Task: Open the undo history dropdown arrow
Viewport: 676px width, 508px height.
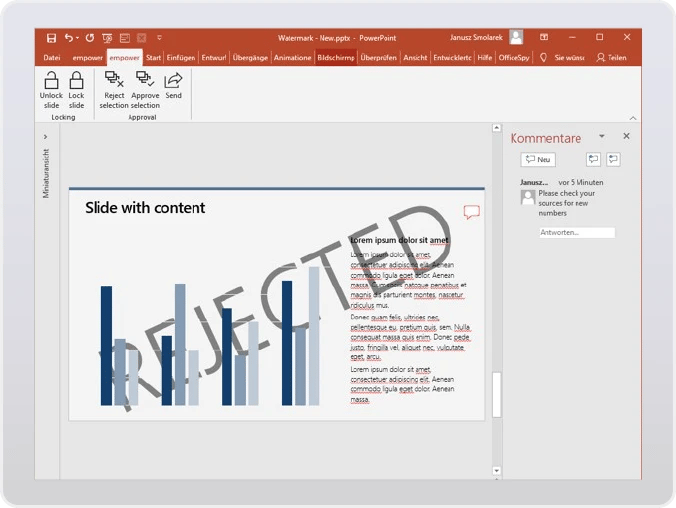Action: point(77,38)
